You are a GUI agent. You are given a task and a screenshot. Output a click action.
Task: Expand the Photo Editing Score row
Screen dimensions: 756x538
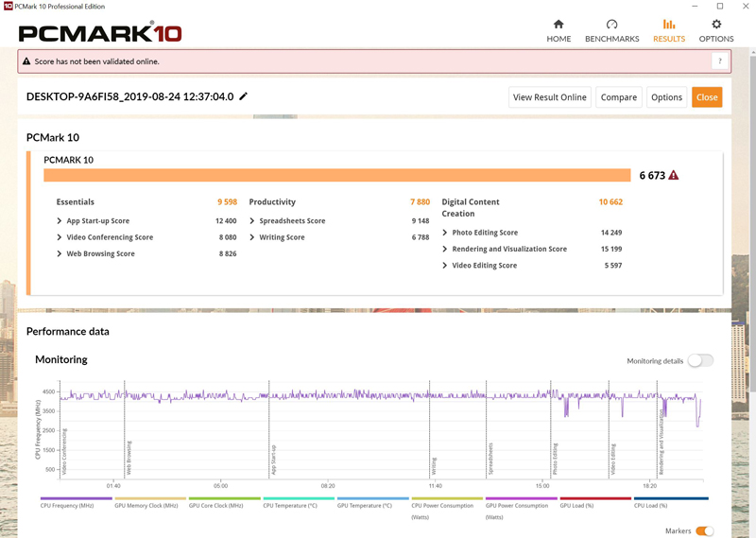click(446, 233)
